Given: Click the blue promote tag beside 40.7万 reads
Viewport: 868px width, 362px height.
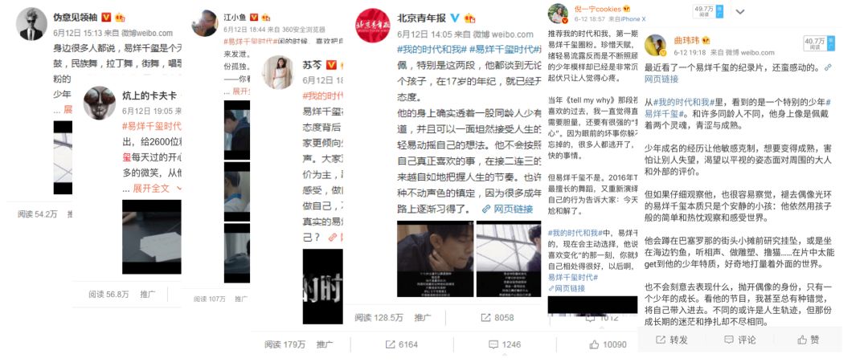Looking at the screenshot, I should click(830, 43).
